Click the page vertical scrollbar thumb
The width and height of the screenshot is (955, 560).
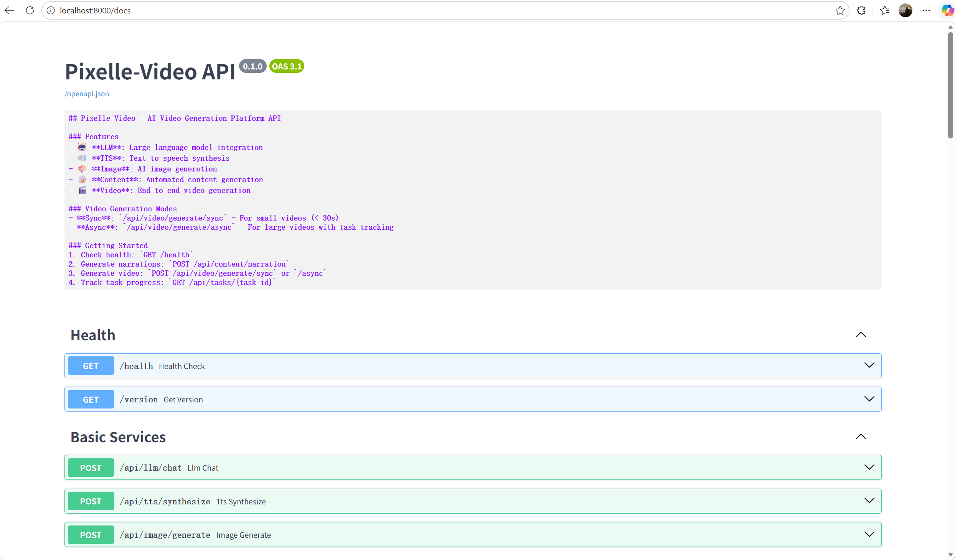pos(950,84)
